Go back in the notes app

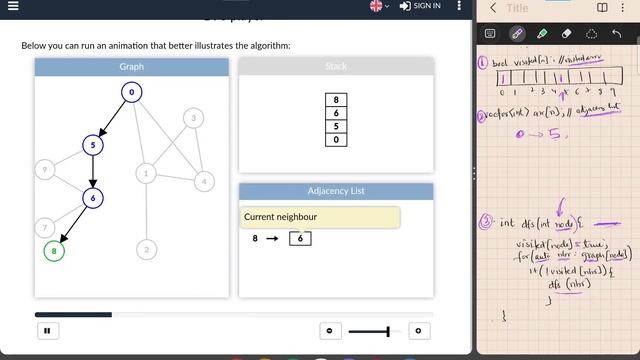tap(493, 8)
